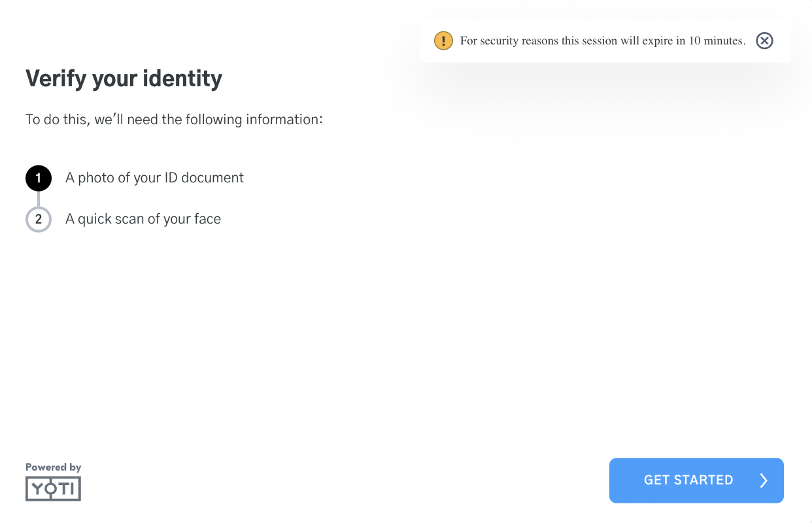Click 'A quick scan of your face'

click(x=143, y=219)
